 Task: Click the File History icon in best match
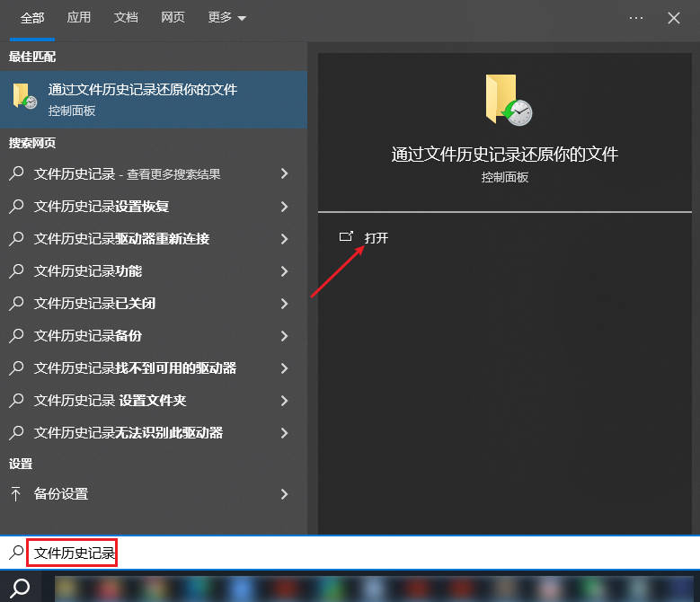point(24,98)
